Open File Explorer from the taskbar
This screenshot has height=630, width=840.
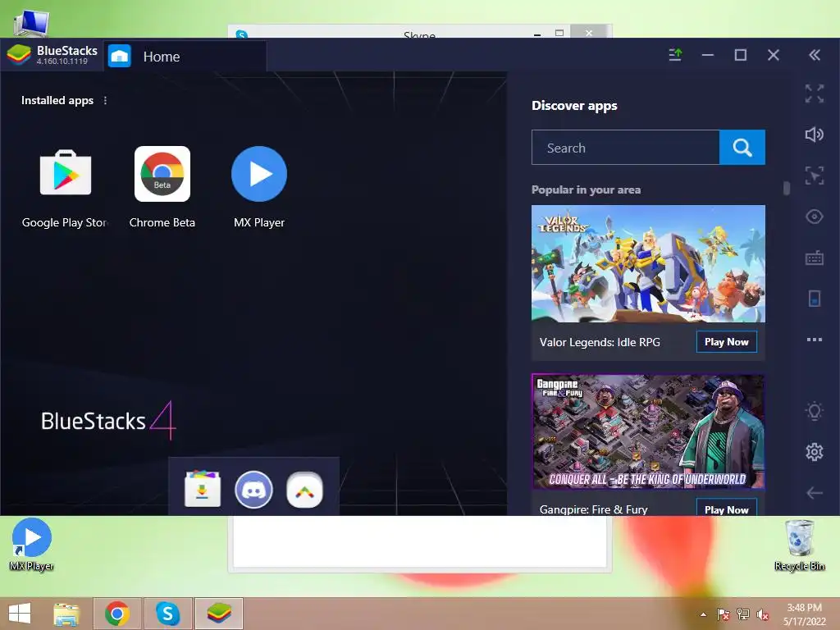pyautogui.click(x=66, y=614)
